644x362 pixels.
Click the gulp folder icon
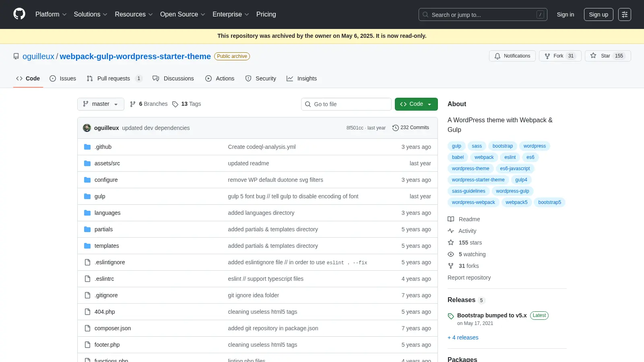coord(87,196)
